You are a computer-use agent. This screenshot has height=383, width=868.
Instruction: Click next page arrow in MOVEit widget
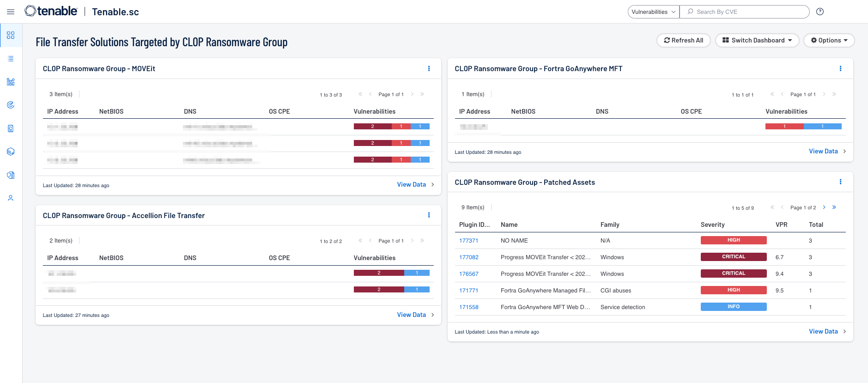tap(413, 94)
